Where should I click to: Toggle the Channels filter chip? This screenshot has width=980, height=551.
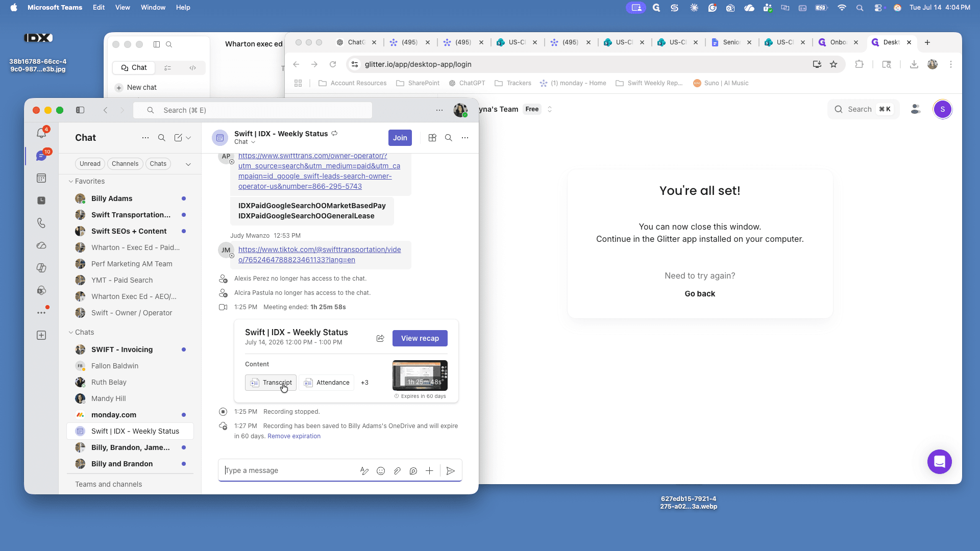coord(125,164)
